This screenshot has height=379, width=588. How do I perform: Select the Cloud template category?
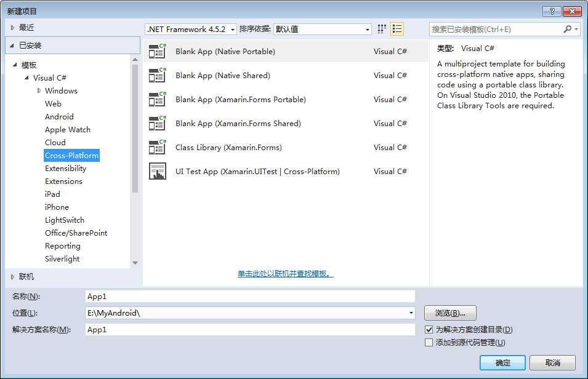pyautogui.click(x=55, y=143)
